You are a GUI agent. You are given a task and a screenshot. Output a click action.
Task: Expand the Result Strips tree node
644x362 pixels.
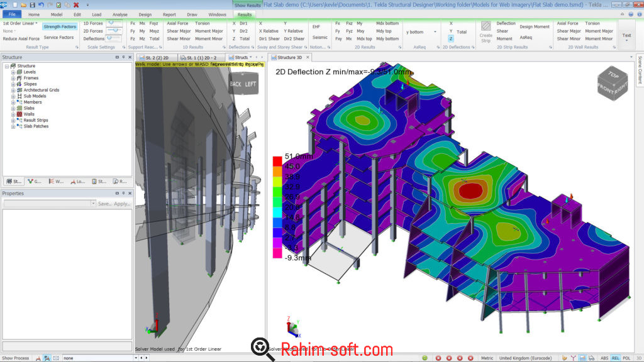pyautogui.click(x=13, y=120)
